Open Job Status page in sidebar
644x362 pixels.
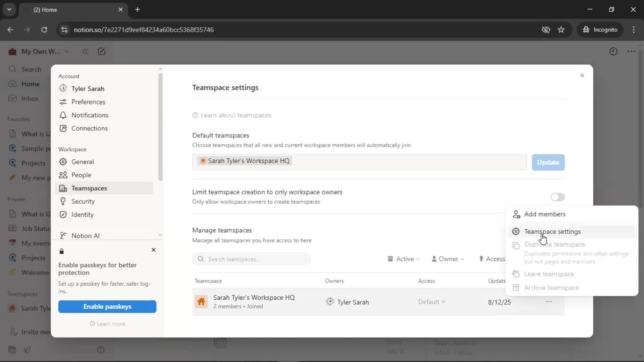click(x=30, y=229)
